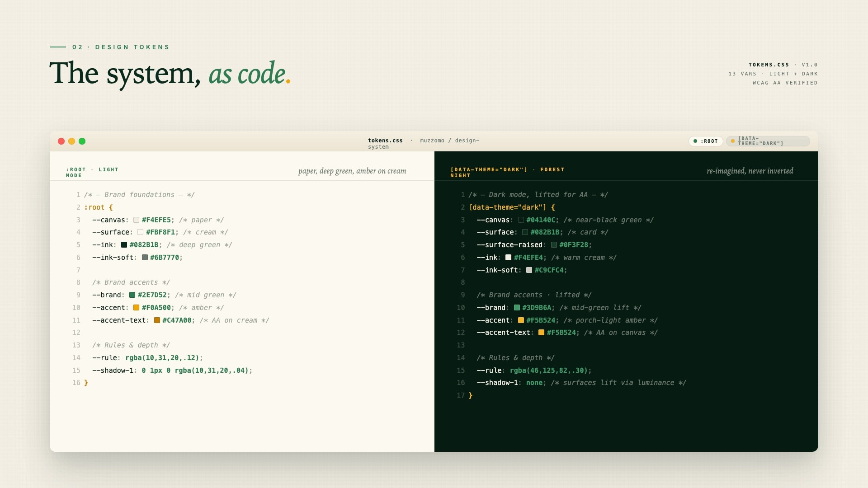Viewport: 868px width, 488px height.
Task: Click the hex value #FBF8F1
Action: (160, 232)
